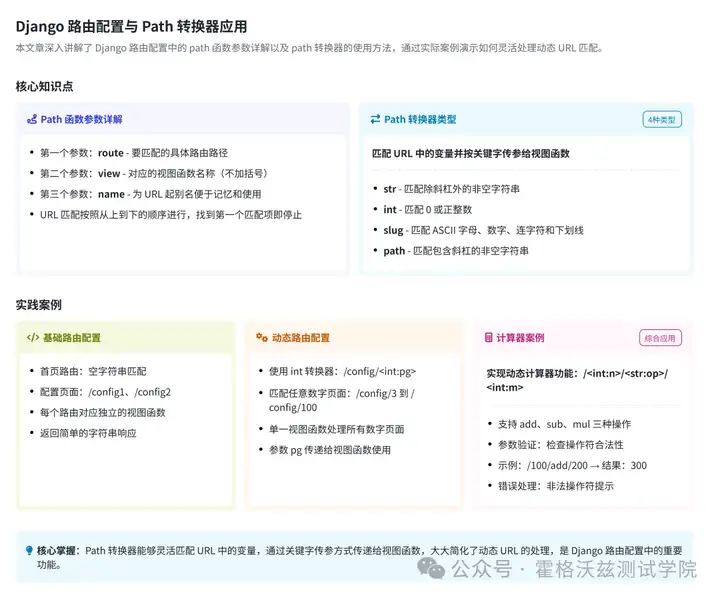Viewport: 720px width, 598px height.
Task: Click the 4种类型 badge
Action: [x=662, y=120]
